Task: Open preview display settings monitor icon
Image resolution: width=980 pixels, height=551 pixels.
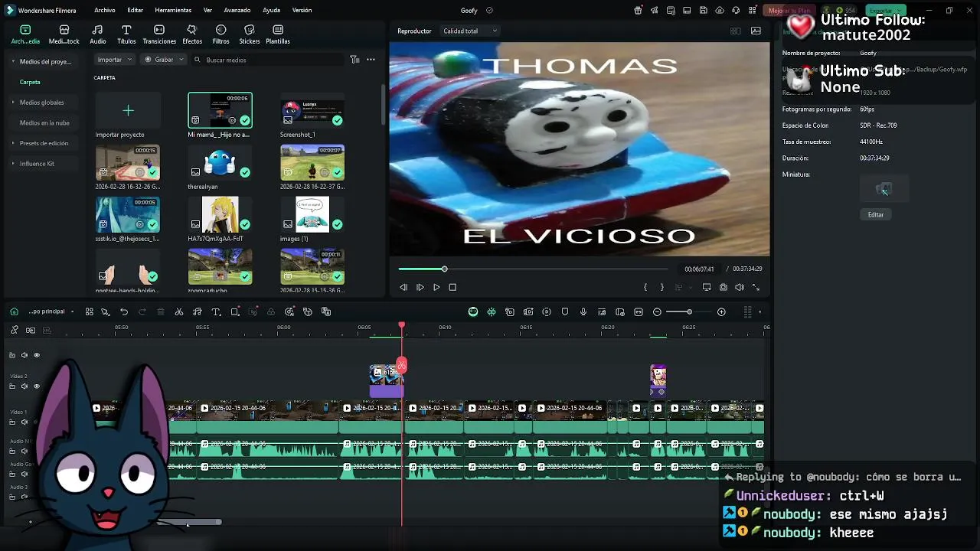Action: pos(707,287)
